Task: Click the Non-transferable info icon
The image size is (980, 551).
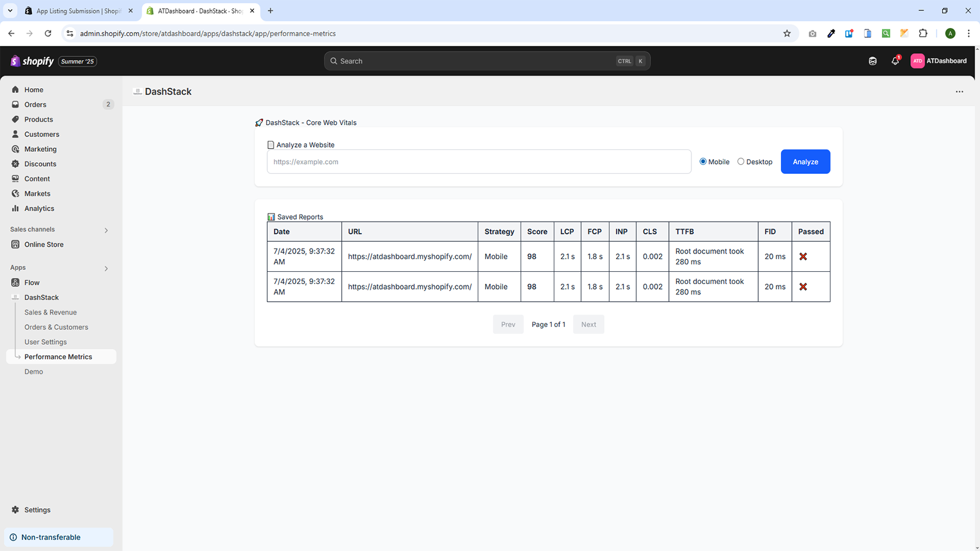Action: click(13, 538)
